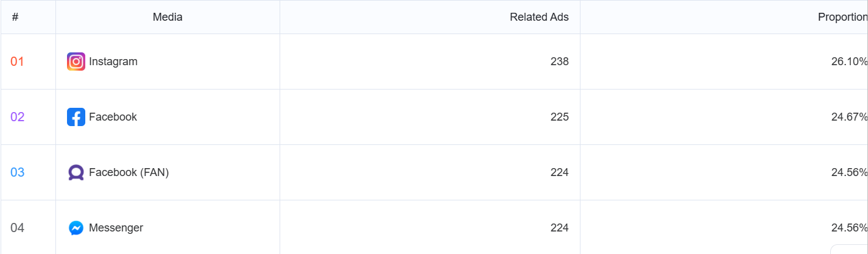Screen dimensions: 868x254
Task: Click the Facebook logo icon
Action: tap(76, 117)
